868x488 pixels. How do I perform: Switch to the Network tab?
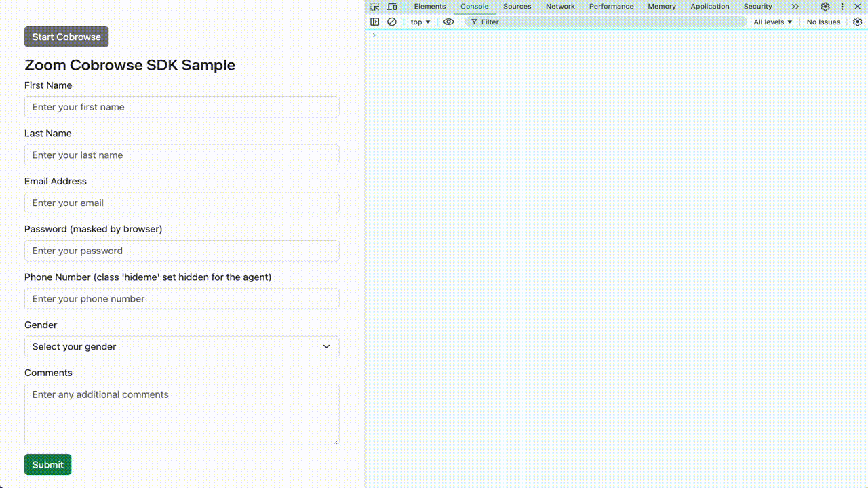(560, 7)
